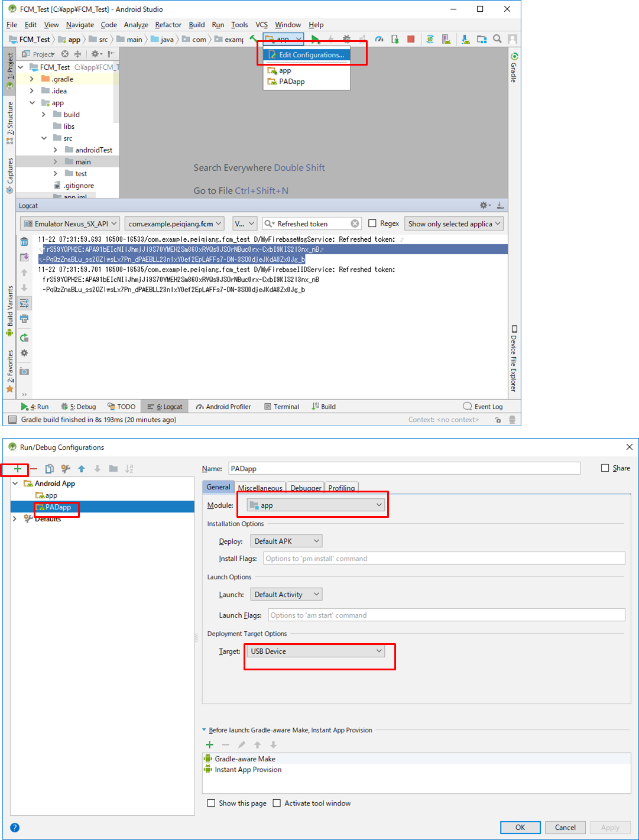Screen dimensions: 639x840
Task: Open the Target USB Device dropdown
Action: pyautogui.click(x=316, y=651)
